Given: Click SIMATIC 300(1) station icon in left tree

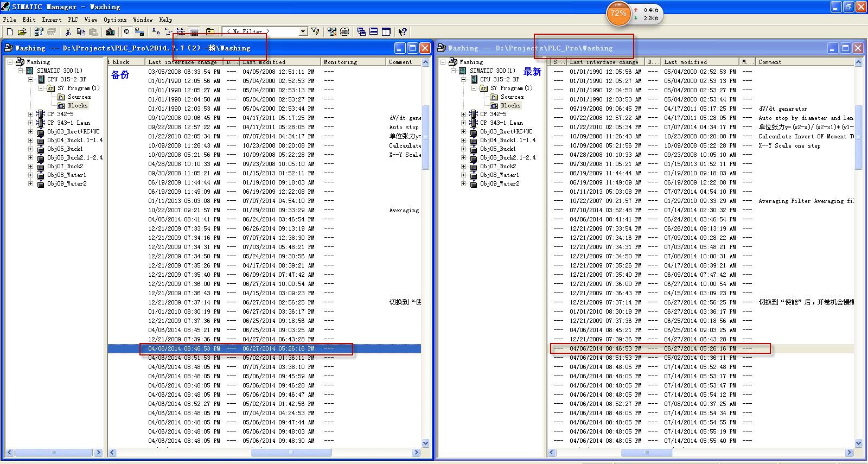Looking at the screenshot, I should point(30,71).
